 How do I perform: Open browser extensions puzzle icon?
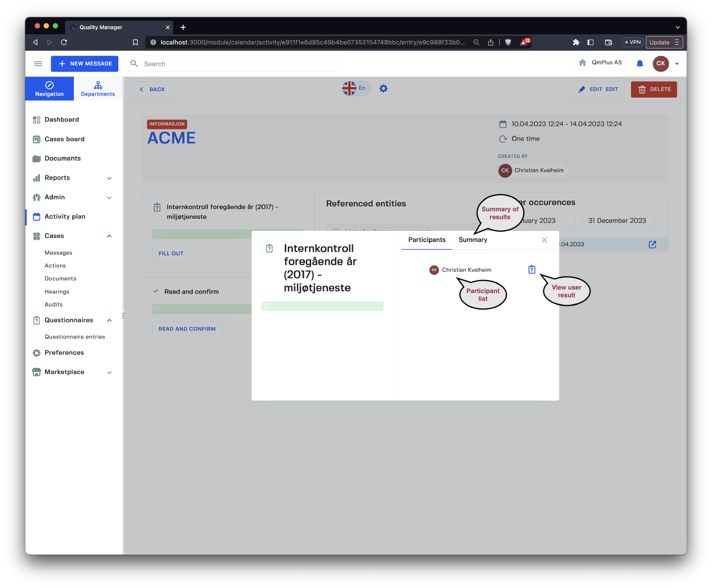[576, 42]
